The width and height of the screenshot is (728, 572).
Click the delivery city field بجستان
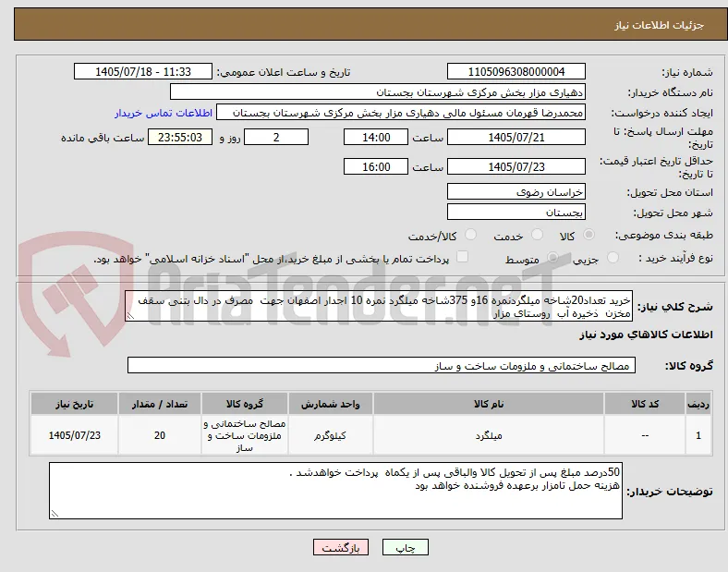point(516,213)
